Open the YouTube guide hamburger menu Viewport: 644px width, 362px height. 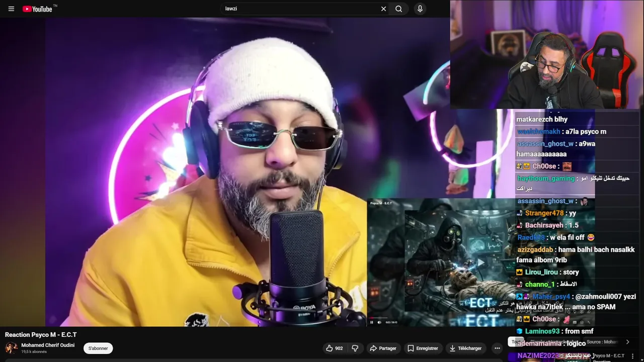(x=11, y=9)
